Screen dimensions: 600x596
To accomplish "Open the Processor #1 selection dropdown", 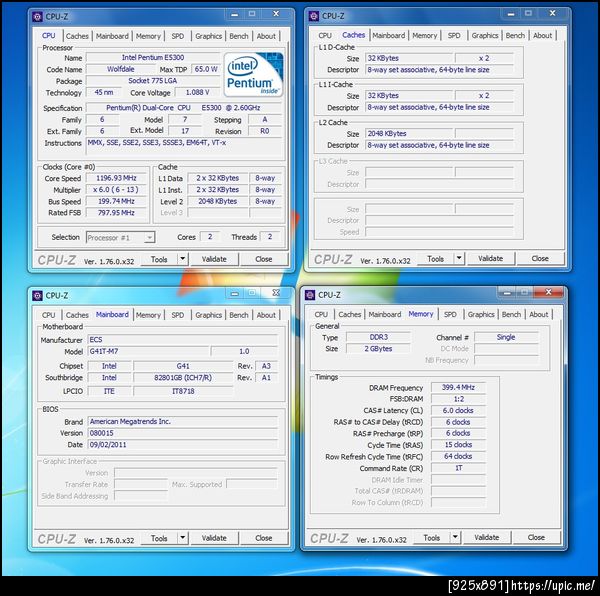I will tap(149, 238).
